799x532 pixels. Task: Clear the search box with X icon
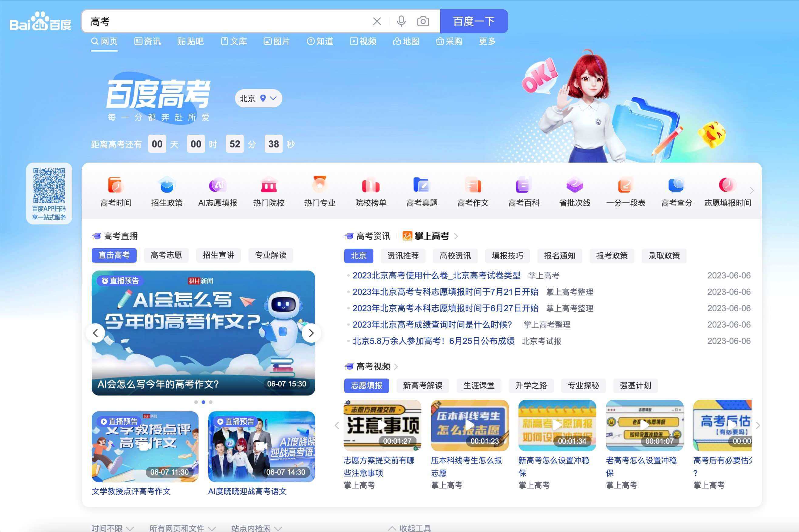coord(377,21)
